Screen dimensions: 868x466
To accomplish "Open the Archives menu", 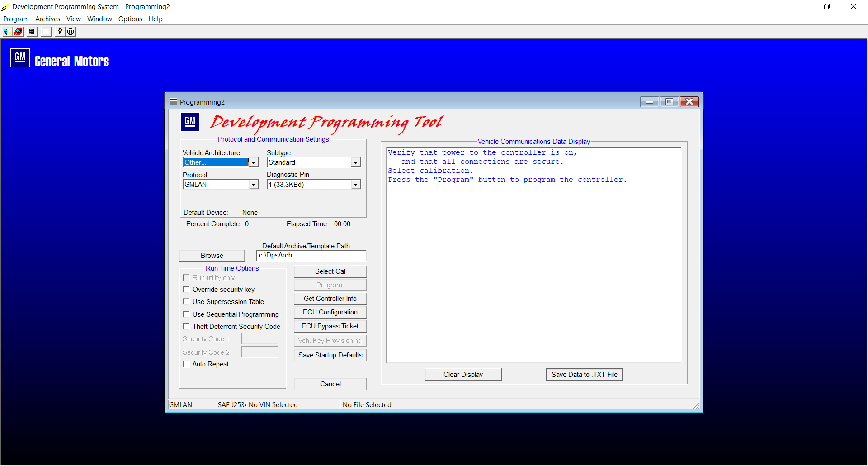I will click(x=47, y=19).
